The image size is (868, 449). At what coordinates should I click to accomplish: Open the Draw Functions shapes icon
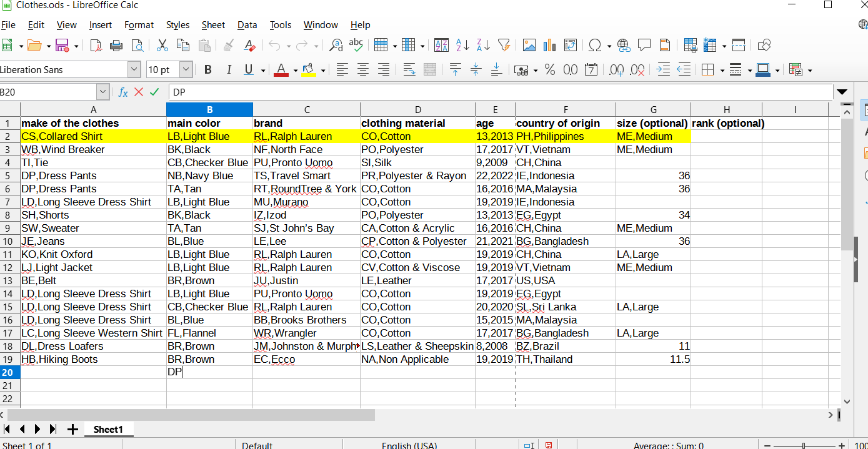point(764,45)
